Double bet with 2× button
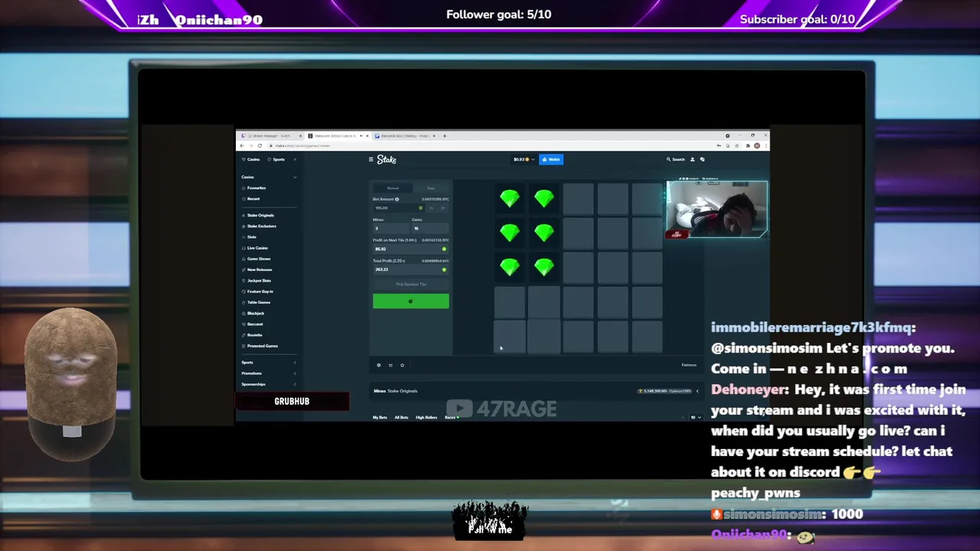Viewport: 980px width, 551px height. [x=443, y=208]
